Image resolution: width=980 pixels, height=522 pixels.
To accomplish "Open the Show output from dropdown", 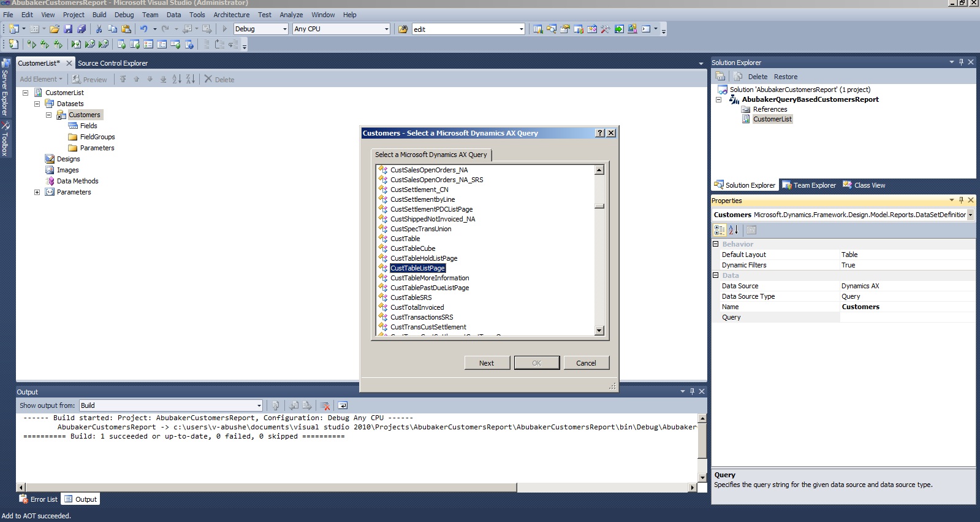I will [x=259, y=405].
